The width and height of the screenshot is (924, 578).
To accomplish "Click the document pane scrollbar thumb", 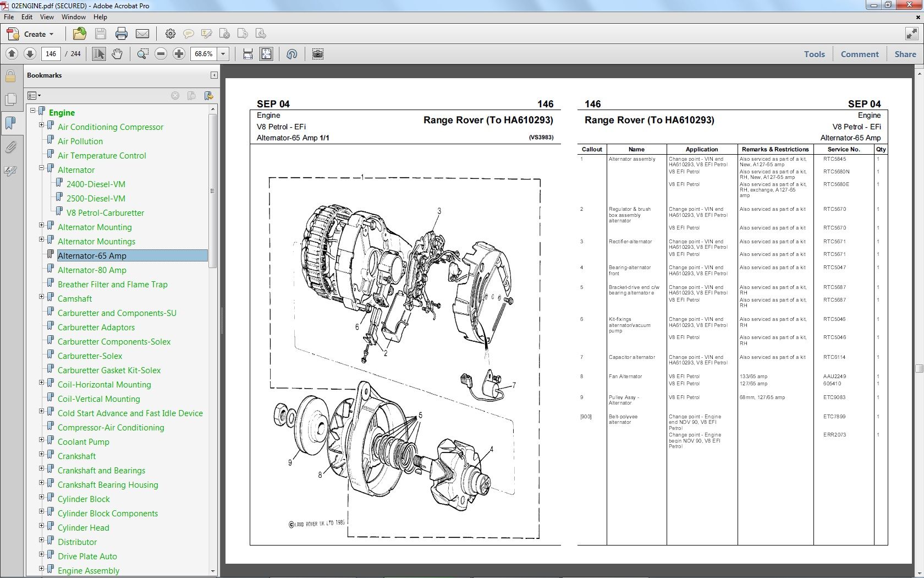I will point(919,369).
